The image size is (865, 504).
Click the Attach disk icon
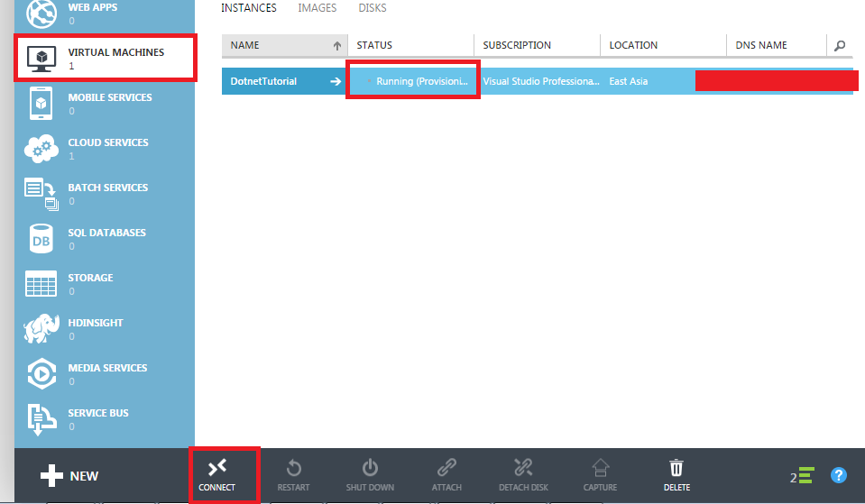[446, 468]
